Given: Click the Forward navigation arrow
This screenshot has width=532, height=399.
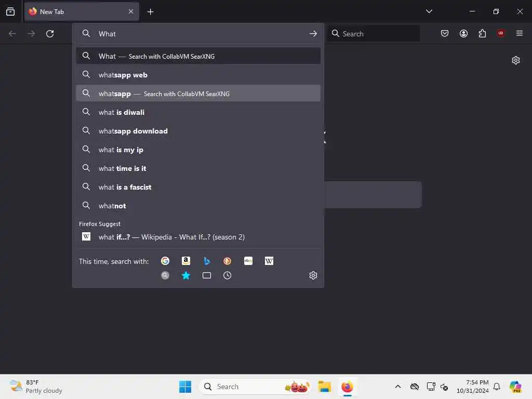Looking at the screenshot, I should (31, 34).
